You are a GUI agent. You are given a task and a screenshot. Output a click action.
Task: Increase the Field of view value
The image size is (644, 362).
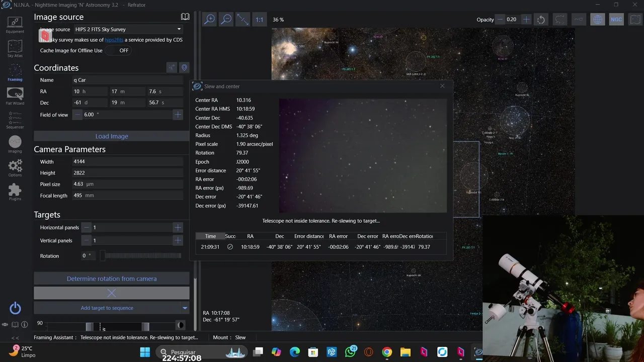tap(178, 115)
